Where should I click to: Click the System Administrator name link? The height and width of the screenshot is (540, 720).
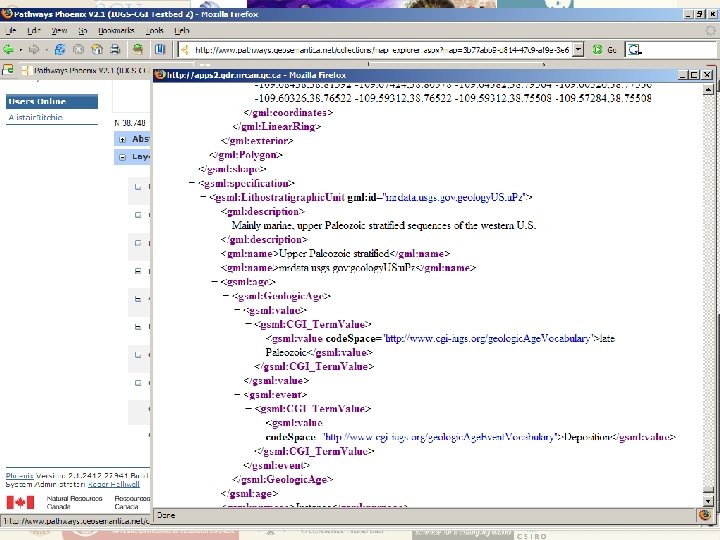pos(113,484)
